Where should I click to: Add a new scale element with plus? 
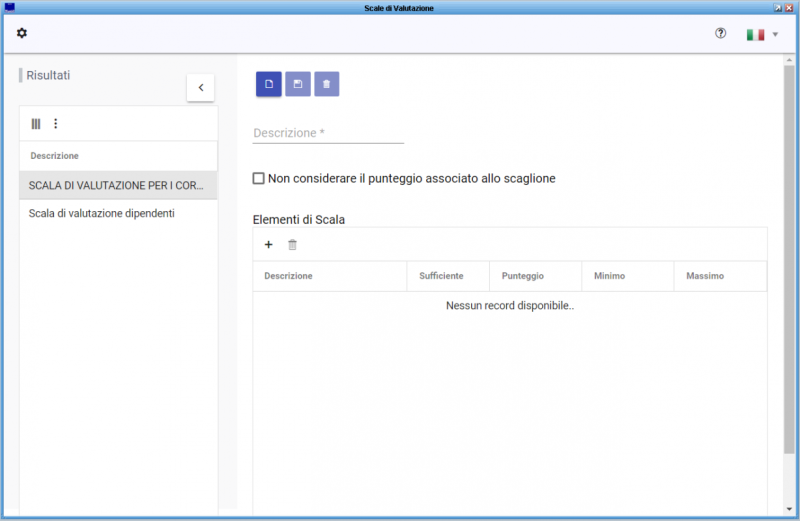pyautogui.click(x=268, y=244)
